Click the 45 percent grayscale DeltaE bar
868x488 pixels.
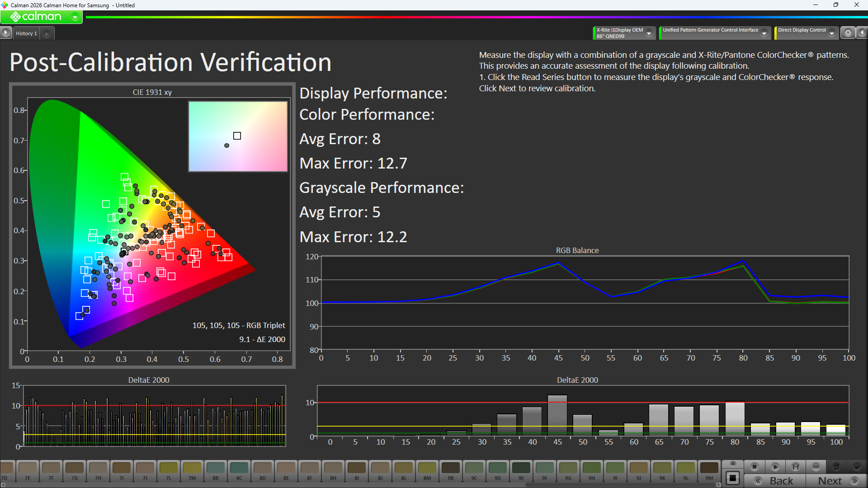pos(557,415)
